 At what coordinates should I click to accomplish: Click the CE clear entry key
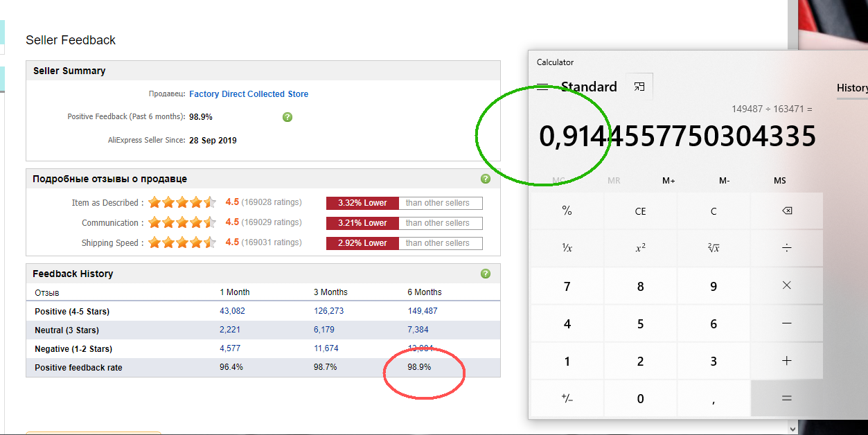click(640, 211)
